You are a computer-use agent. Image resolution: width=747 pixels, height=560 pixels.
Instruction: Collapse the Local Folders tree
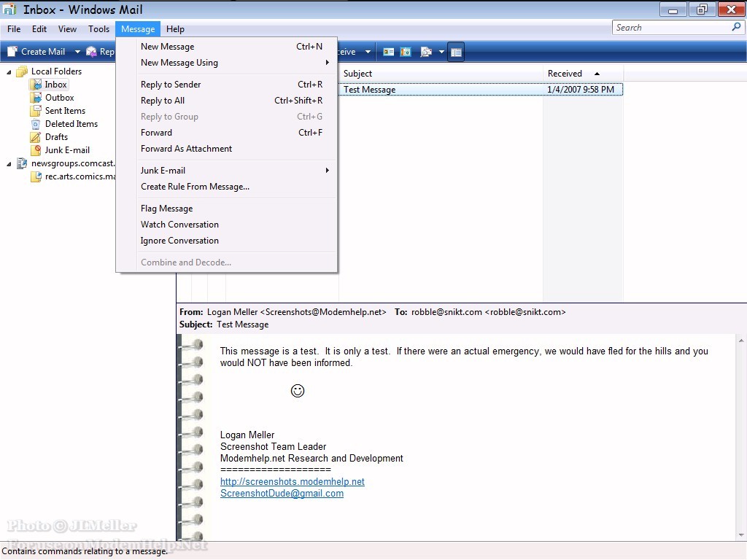pos(9,72)
